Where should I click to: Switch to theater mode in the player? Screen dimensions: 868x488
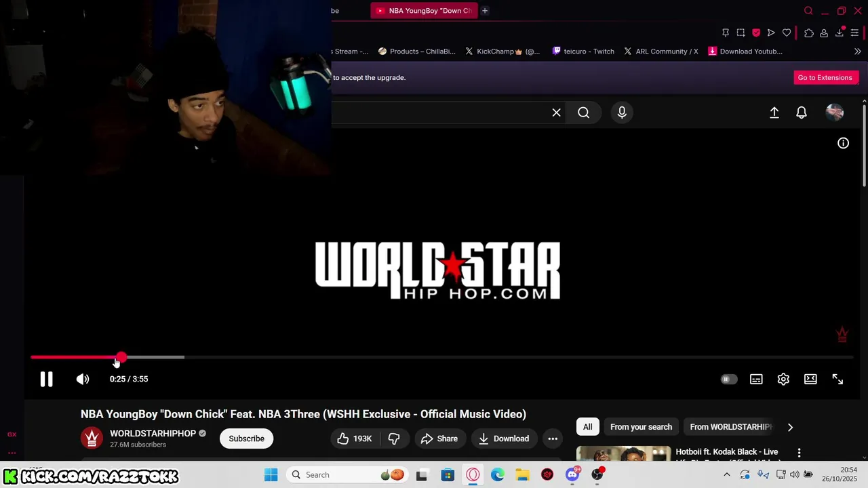810,379
